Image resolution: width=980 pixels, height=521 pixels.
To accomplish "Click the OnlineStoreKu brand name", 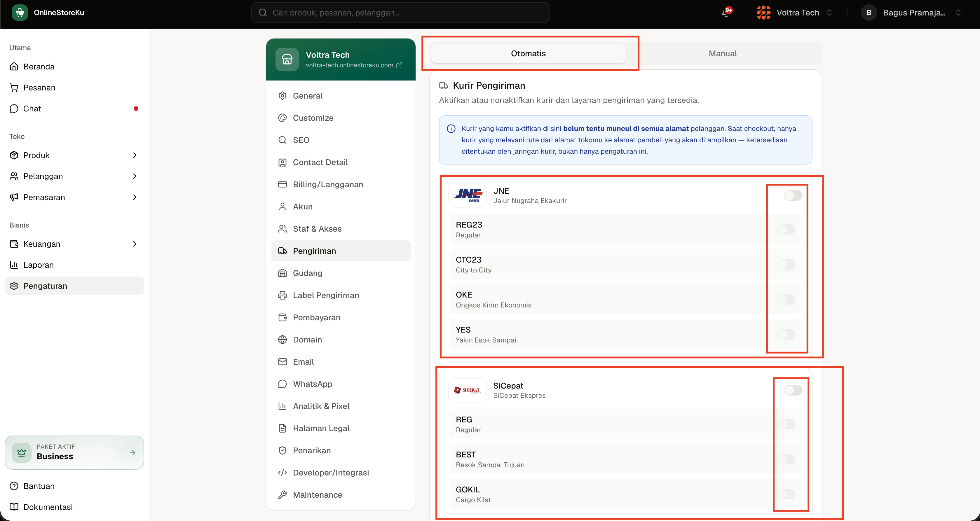I will point(59,13).
